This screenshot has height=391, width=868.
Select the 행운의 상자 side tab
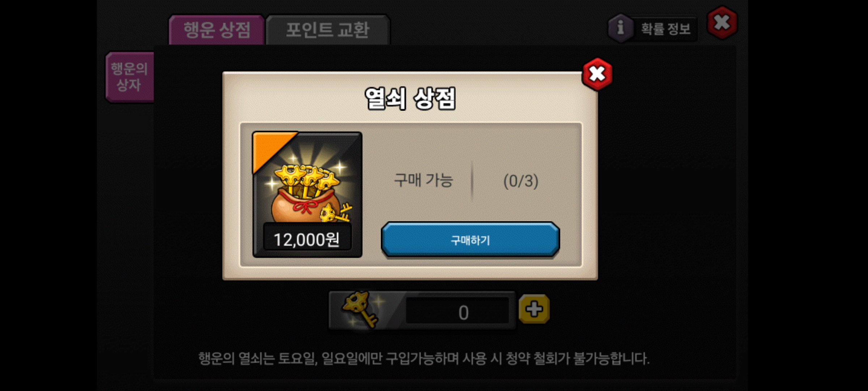click(129, 77)
